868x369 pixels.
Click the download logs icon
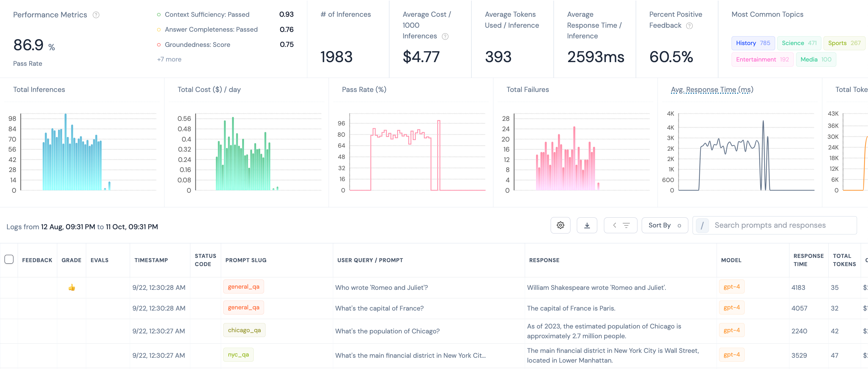587,225
